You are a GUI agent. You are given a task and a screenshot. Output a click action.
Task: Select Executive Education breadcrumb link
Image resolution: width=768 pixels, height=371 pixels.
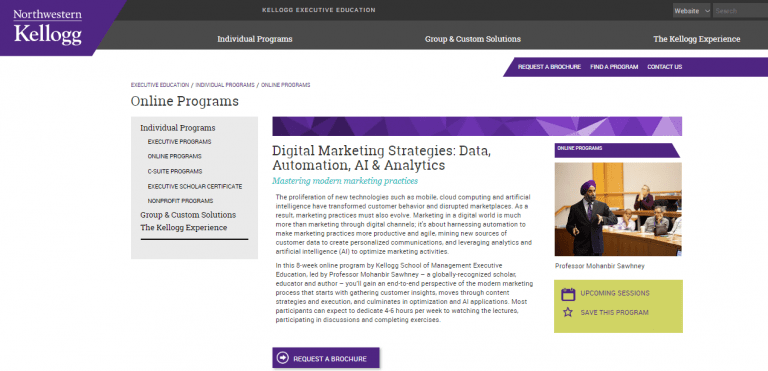(160, 85)
